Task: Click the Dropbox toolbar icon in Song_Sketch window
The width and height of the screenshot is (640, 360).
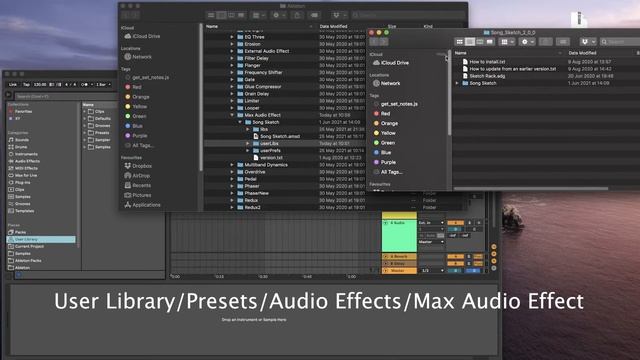Action: [x=587, y=42]
